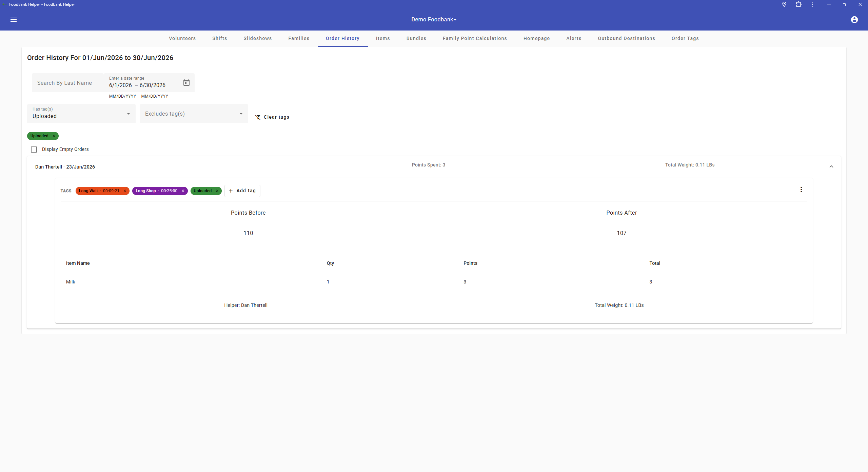This screenshot has height=472, width=868.
Task: Switch to the Slideshows tab
Action: 258,38
